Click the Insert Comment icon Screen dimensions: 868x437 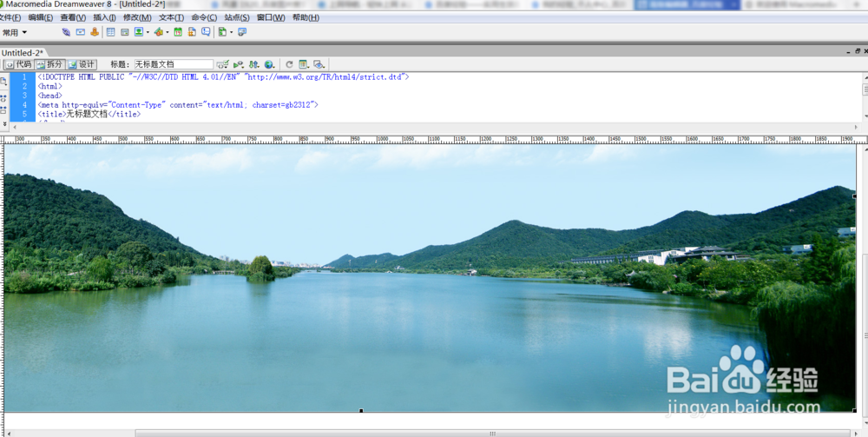point(206,32)
